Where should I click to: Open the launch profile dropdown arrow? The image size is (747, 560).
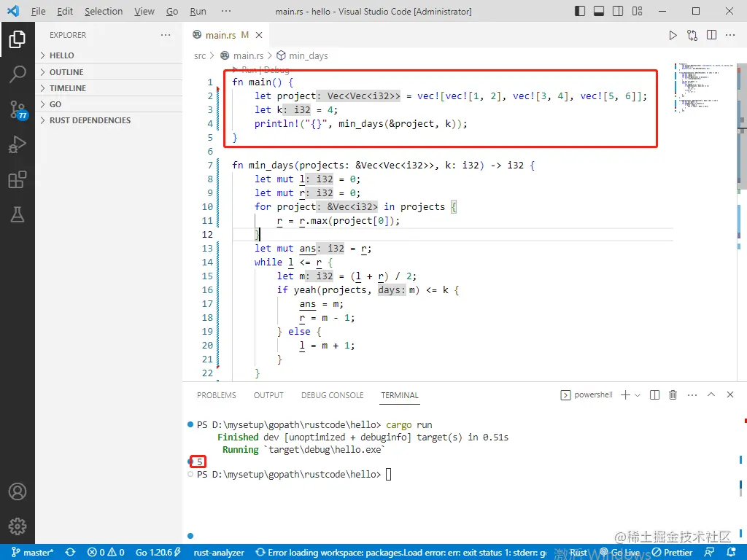(638, 395)
